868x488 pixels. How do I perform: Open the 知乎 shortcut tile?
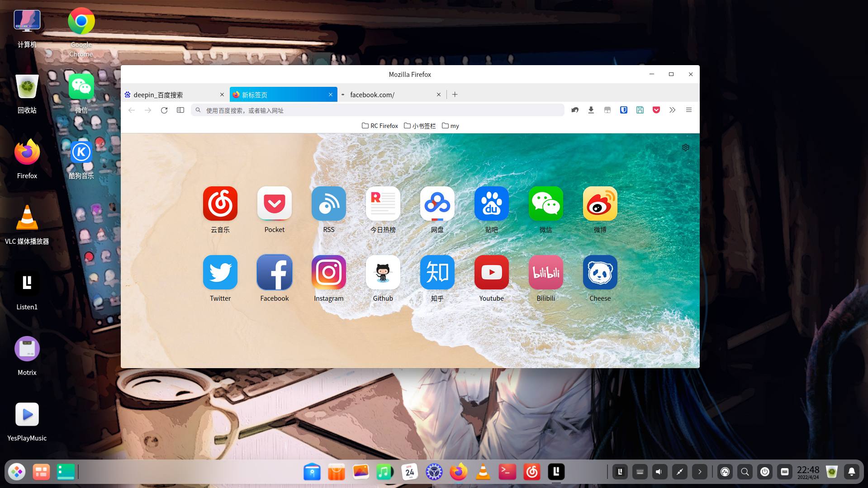point(437,272)
